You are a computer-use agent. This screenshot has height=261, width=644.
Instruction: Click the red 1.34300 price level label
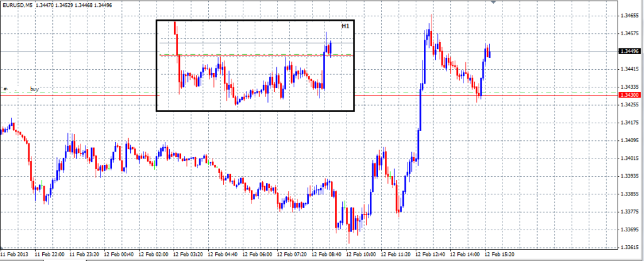tap(630, 95)
